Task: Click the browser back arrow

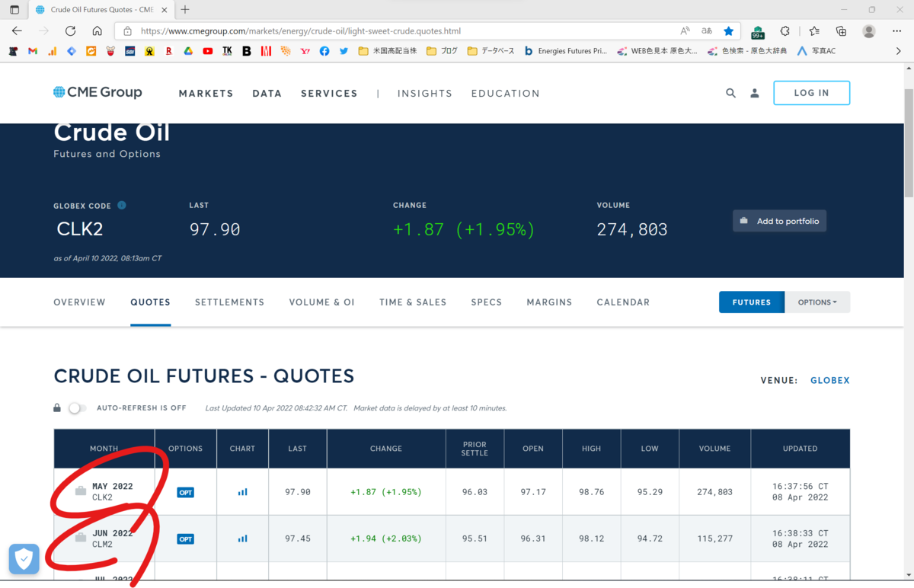Action: [17, 31]
